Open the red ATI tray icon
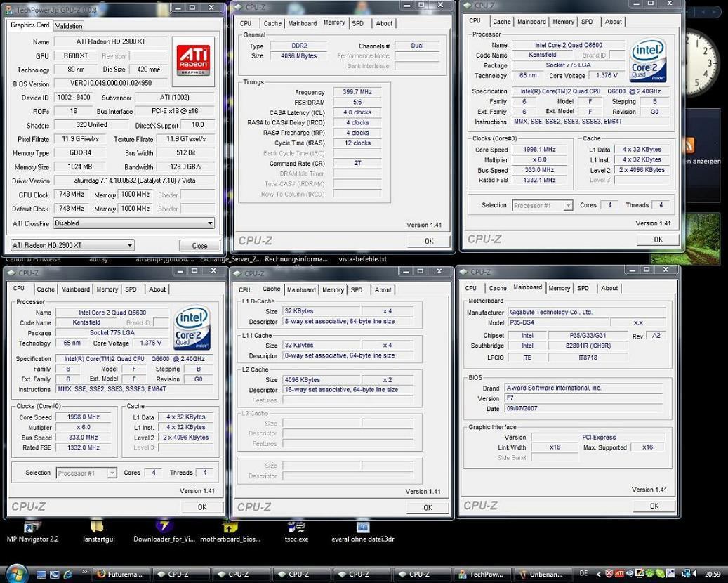 [x=620, y=574]
